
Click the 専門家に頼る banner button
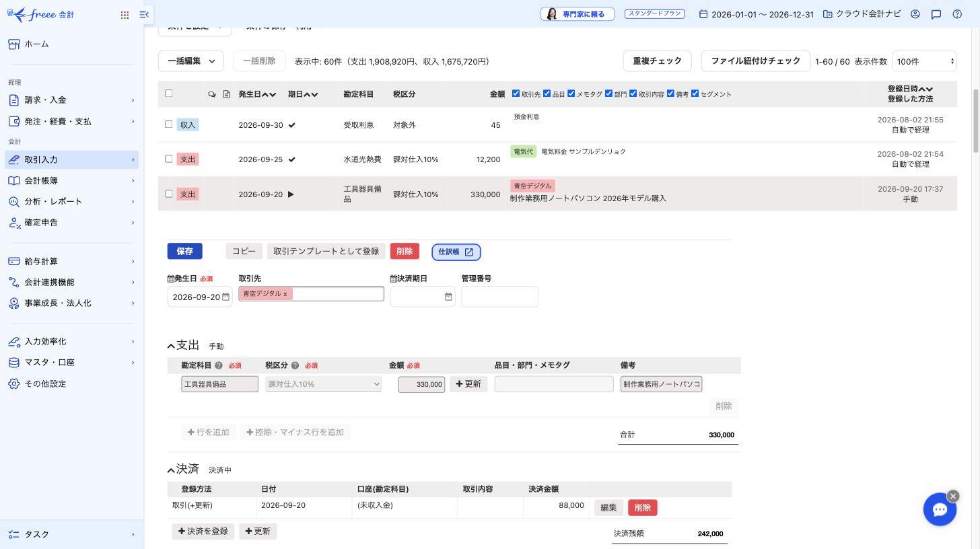pos(577,14)
